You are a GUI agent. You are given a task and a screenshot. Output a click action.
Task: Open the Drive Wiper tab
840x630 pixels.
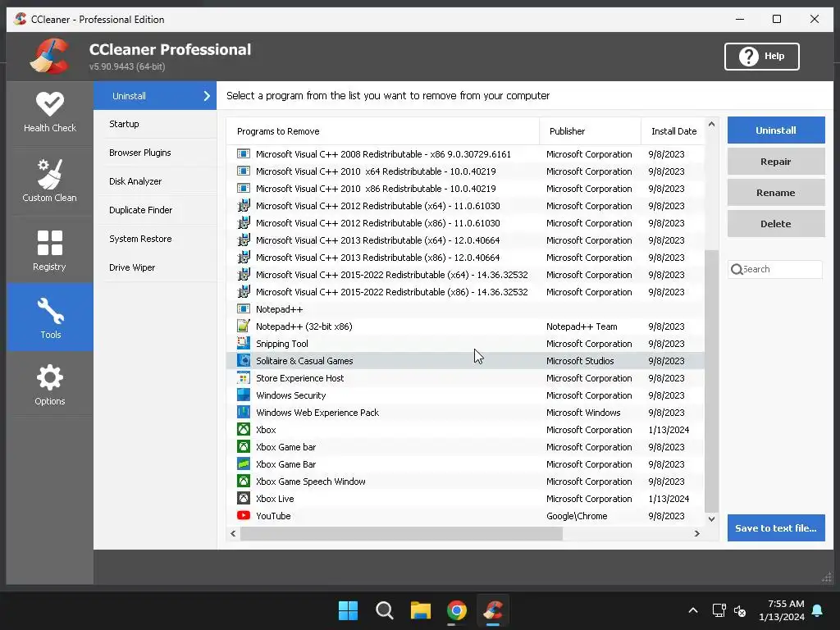tap(155, 267)
